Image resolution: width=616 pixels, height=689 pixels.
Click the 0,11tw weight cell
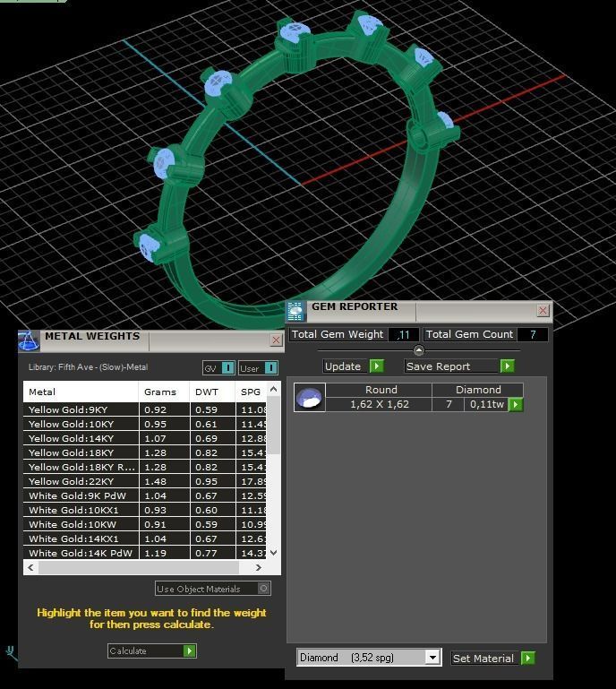486,404
